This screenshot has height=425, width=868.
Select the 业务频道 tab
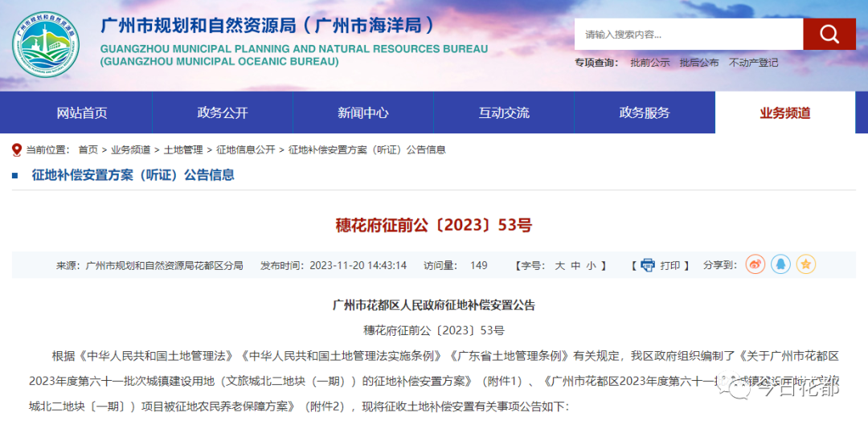[785, 113]
